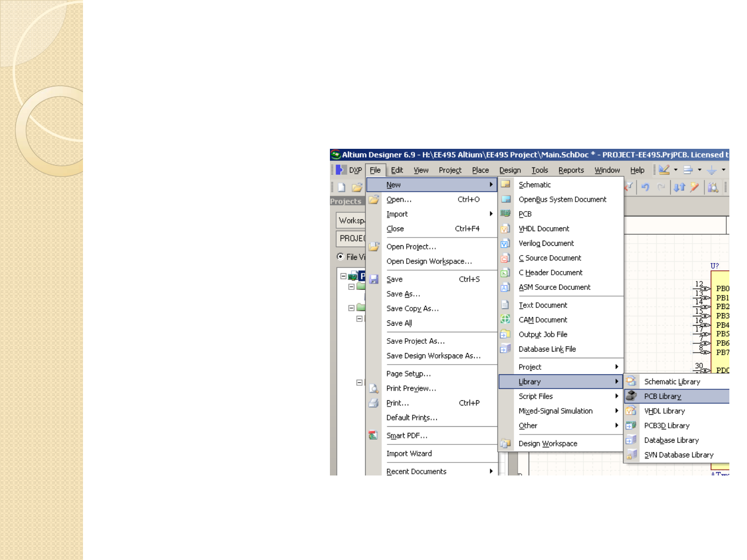Open the Reports menu
747x560 pixels.
coord(571,170)
